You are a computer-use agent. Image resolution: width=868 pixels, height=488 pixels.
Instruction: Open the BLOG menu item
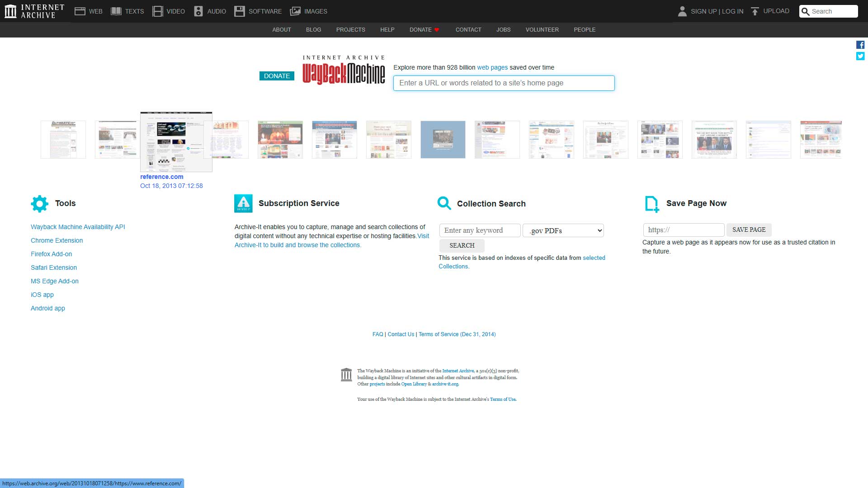click(x=314, y=30)
